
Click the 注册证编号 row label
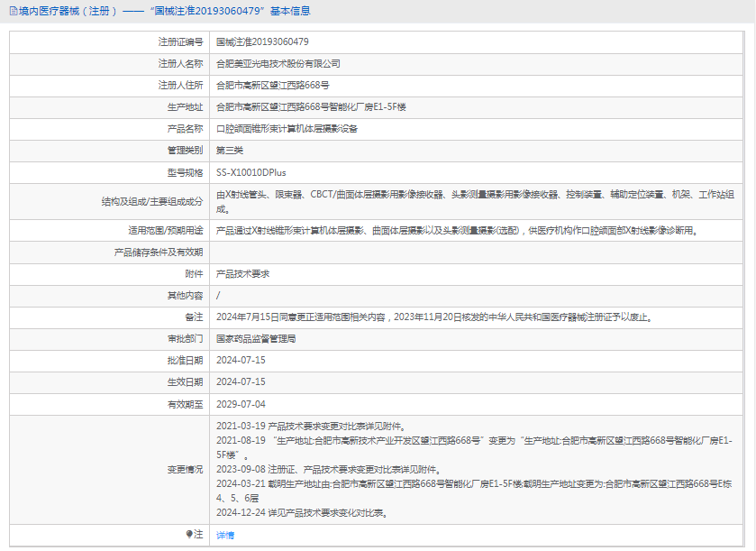point(180,42)
